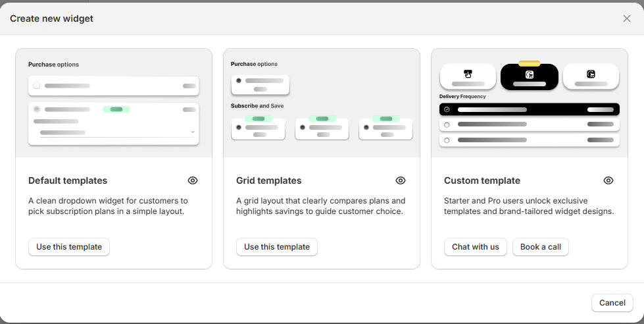Screen dimensions: 644x324
Task: Click the Book a call button
Action: click(x=541, y=247)
